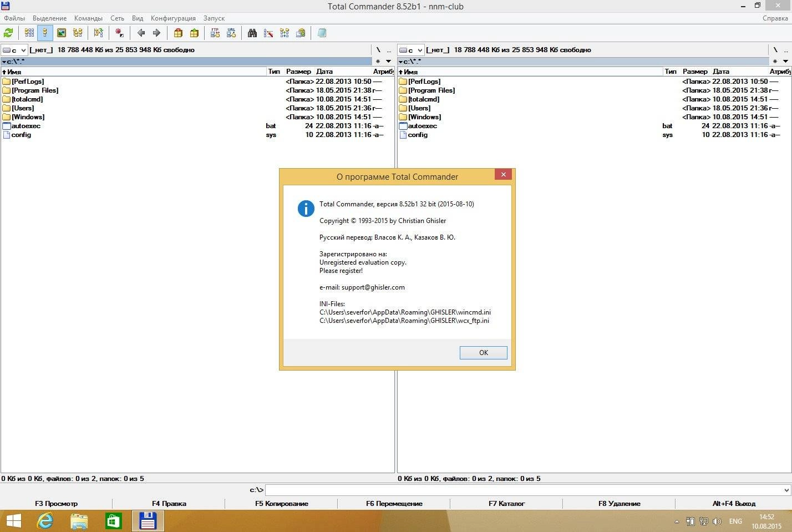The height and width of the screenshot is (532, 792).
Task: Click the volume icon in system tray
Action: point(717,521)
